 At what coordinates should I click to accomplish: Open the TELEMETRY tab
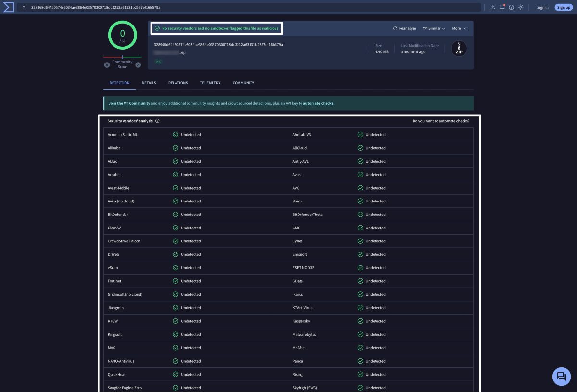(210, 83)
